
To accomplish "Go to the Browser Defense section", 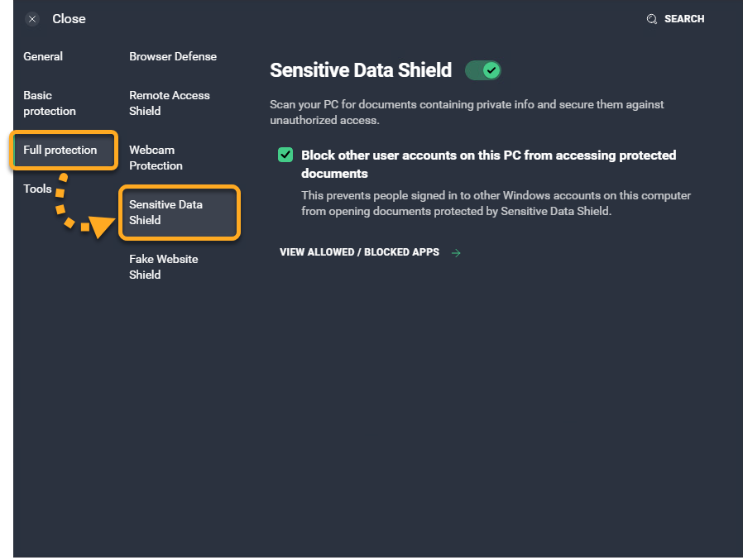I will point(173,57).
